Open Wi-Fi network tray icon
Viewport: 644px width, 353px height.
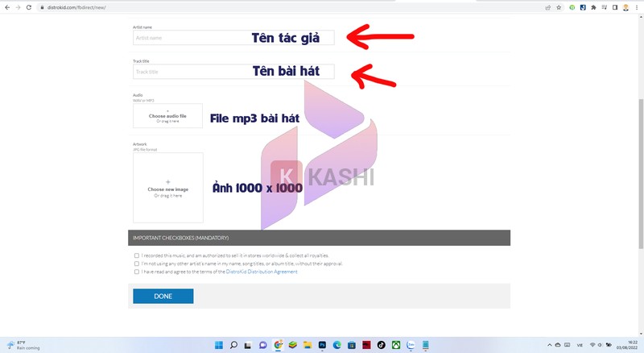click(x=592, y=345)
